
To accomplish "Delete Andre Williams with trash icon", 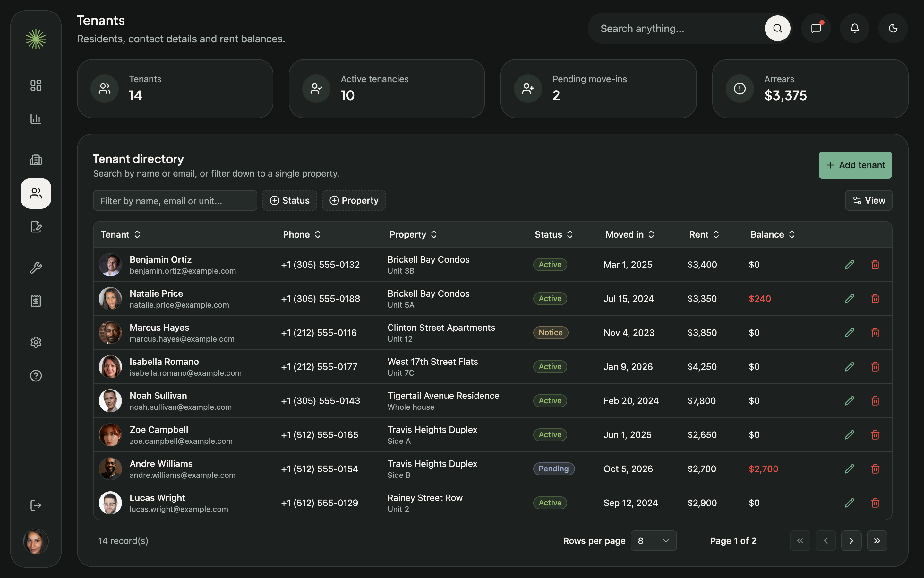I will (875, 469).
